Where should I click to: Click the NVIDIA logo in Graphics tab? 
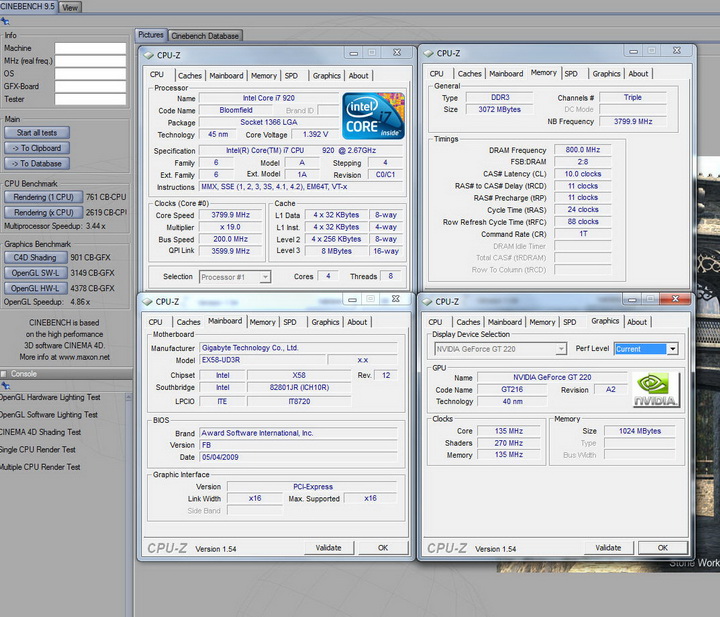(655, 389)
